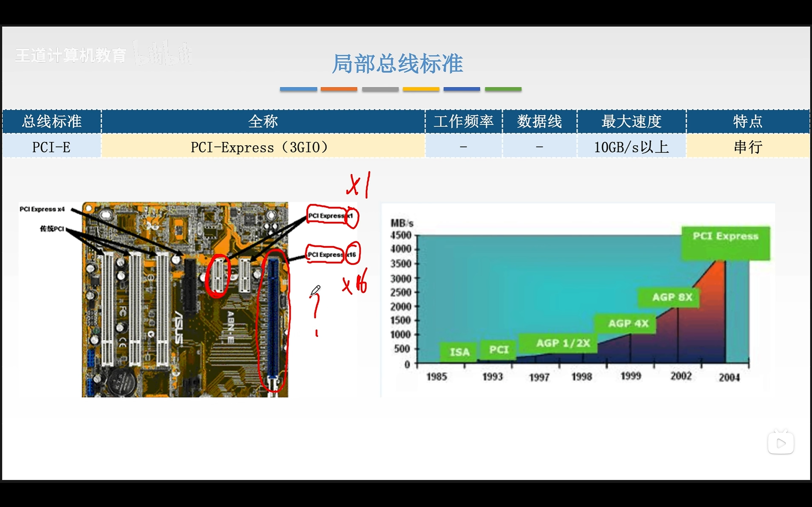The width and height of the screenshot is (812, 507).
Task: Click the 王道计算机教育 watermark text
Action: pyautogui.click(x=71, y=55)
